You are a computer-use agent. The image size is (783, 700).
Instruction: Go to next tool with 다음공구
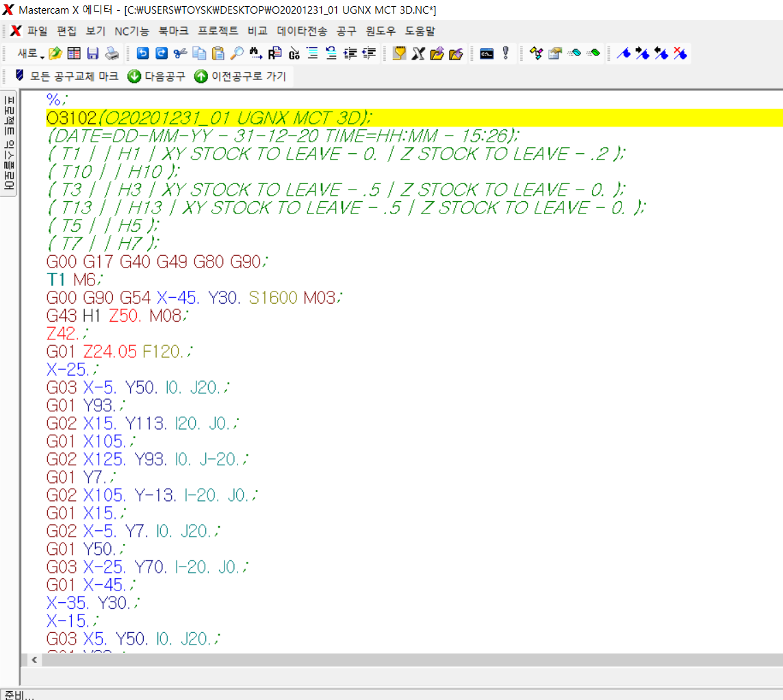pyautogui.click(x=156, y=76)
